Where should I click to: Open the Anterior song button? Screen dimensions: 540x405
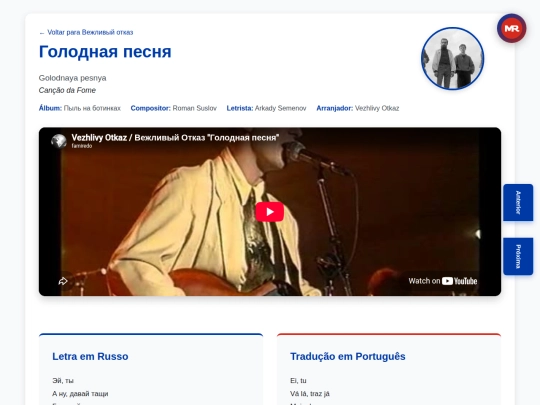point(518,202)
